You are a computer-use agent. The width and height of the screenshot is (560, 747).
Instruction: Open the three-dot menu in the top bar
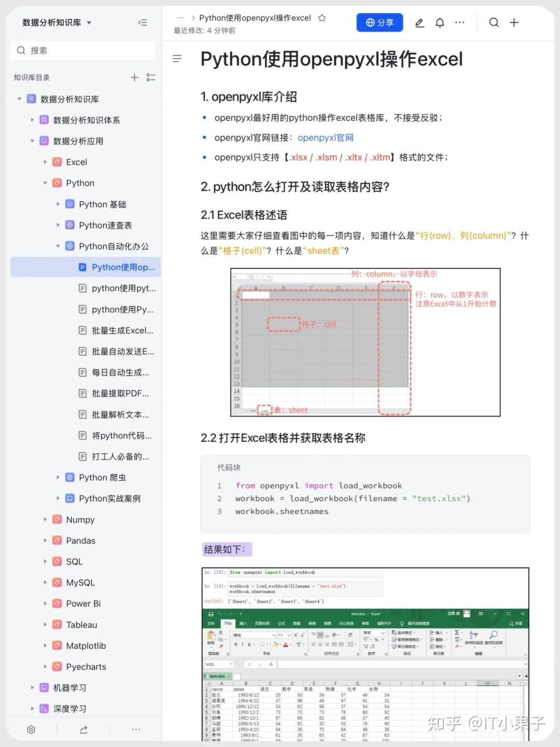[x=460, y=22]
